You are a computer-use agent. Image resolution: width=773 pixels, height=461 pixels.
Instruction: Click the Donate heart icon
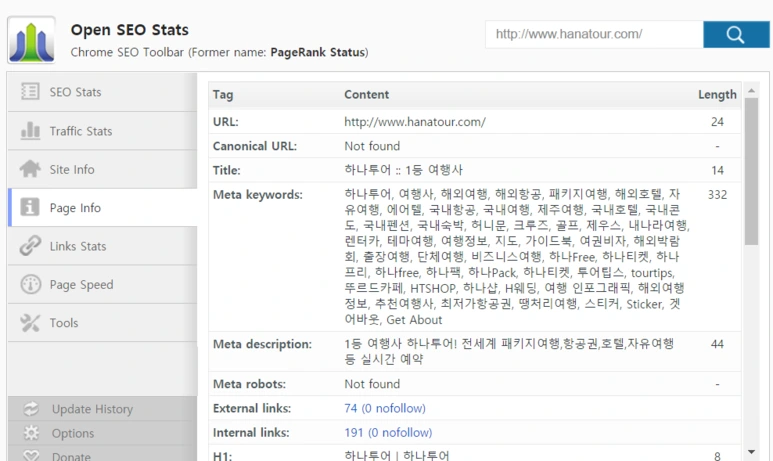31,456
